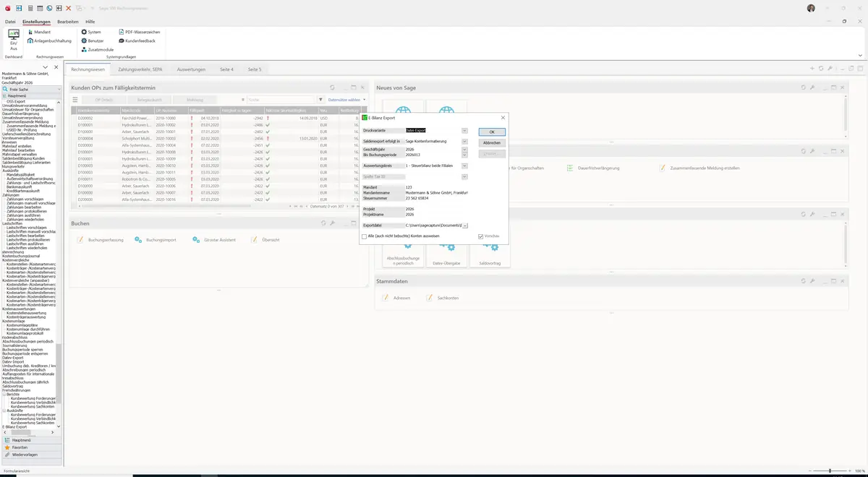Open Anlagenbuchhaltung from the ribbon

[49, 41]
